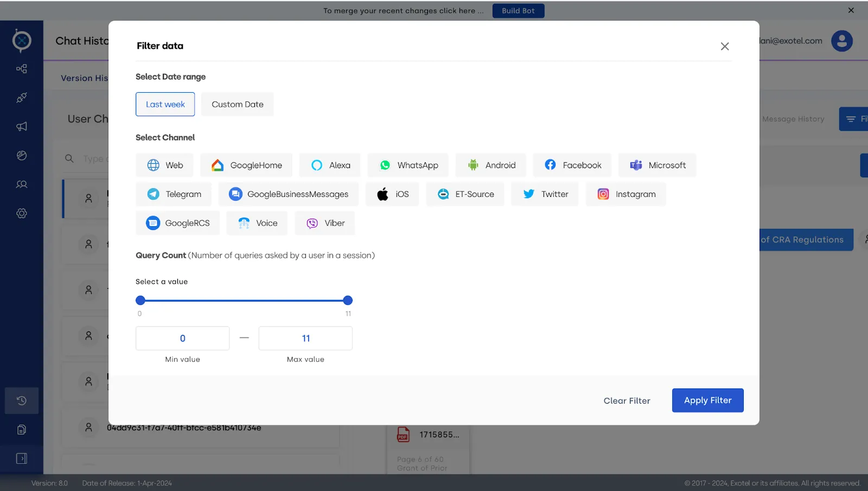Screen dimensions: 868x491
Task: Choose the Instagram channel
Action: click(626, 194)
